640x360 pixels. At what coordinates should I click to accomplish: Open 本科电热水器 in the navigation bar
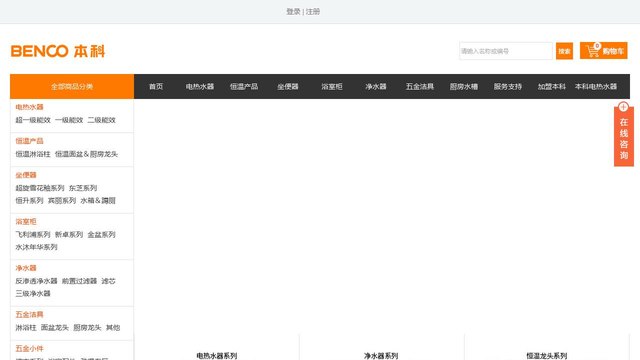[x=596, y=87]
